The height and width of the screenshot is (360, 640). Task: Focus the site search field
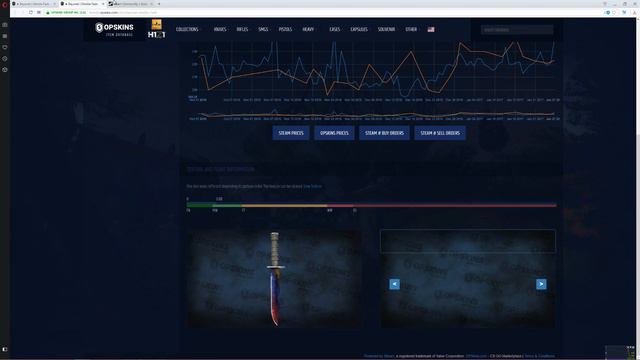click(517, 30)
